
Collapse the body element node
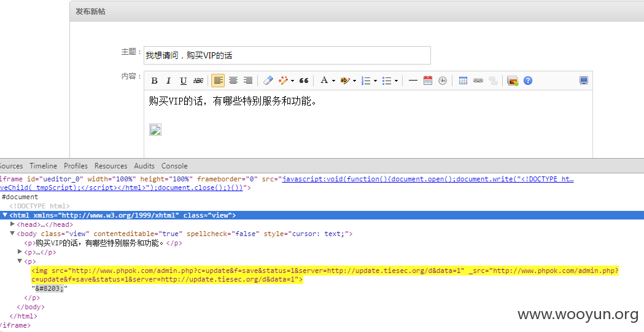click(12, 233)
